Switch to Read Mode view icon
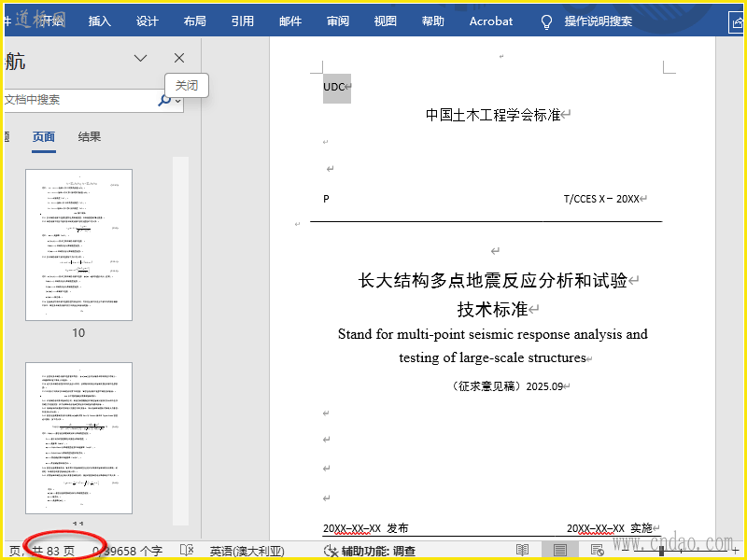747x560 pixels. pyautogui.click(x=523, y=551)
